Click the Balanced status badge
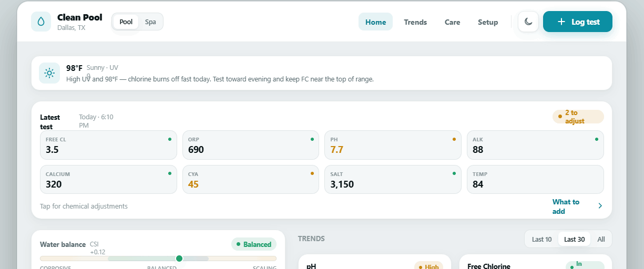The width and height of the screenshot is (644, 269). (254, 244)
